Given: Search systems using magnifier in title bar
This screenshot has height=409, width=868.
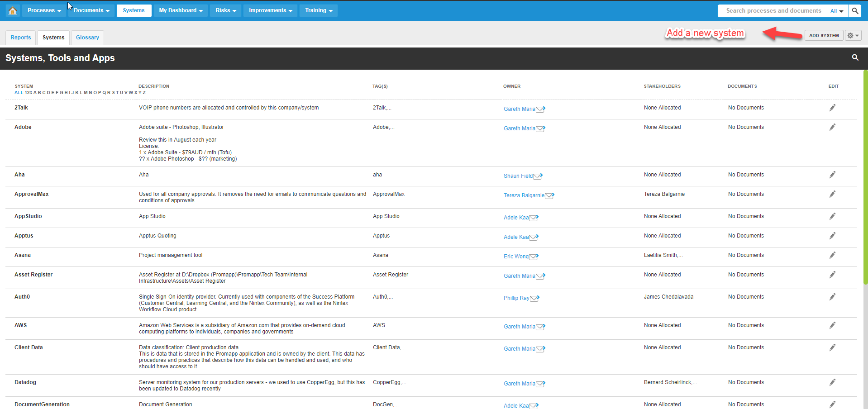Looking at the screenshot, I should 855,57.
